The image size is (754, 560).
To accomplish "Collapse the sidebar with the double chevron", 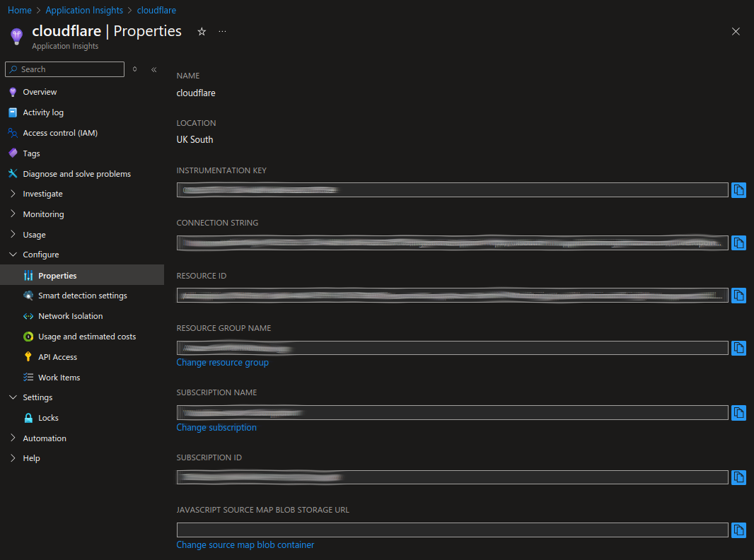I will tap(154, 70).
